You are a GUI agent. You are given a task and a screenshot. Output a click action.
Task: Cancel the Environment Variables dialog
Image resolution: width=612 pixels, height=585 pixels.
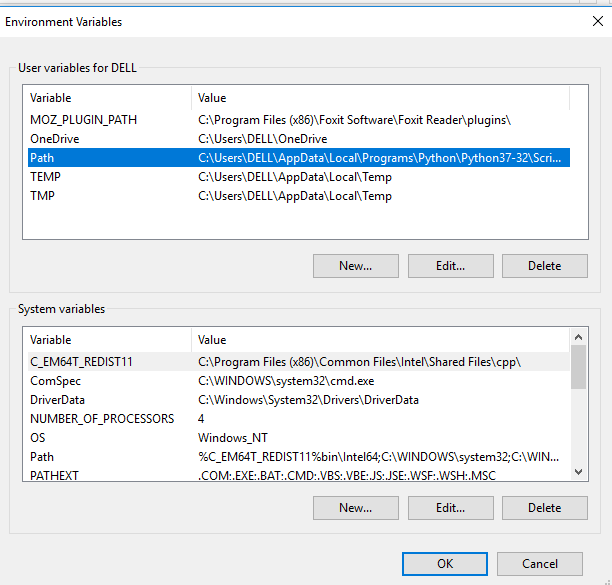[539, 564]
